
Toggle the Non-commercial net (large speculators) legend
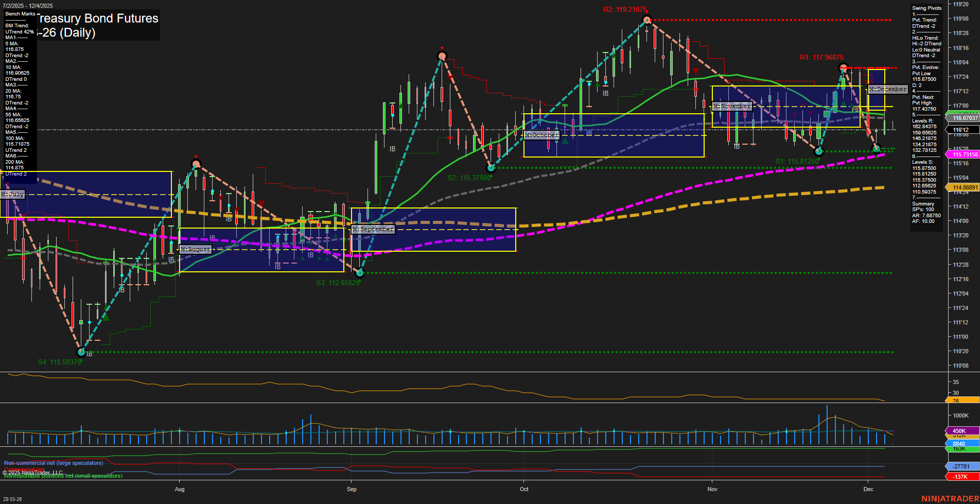(x=53, y=463)
